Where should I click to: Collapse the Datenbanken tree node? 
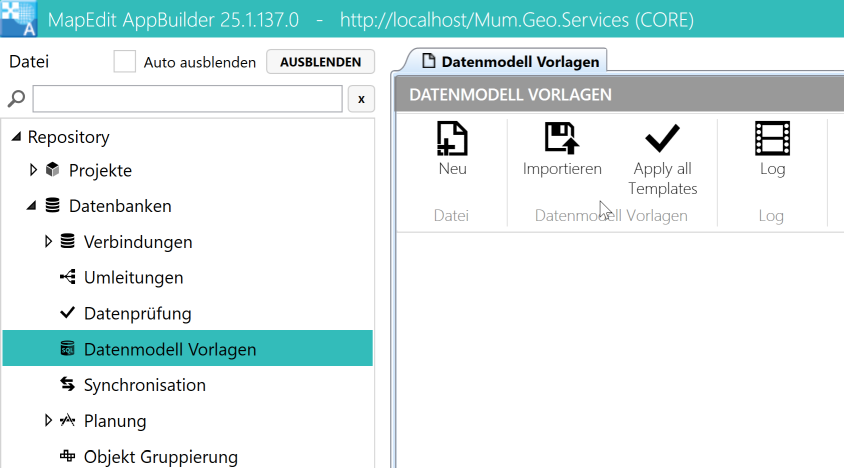click(x=32, y=206)
